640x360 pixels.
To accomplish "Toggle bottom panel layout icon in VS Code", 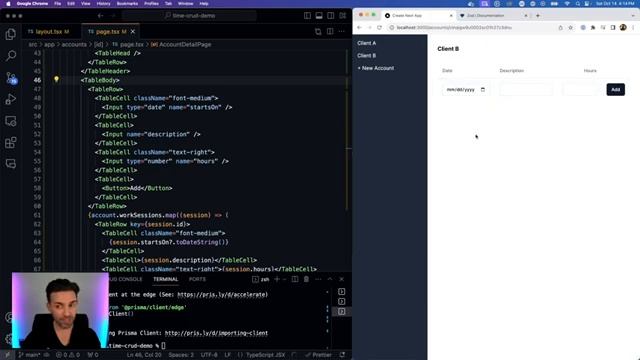I will [319, 16].
